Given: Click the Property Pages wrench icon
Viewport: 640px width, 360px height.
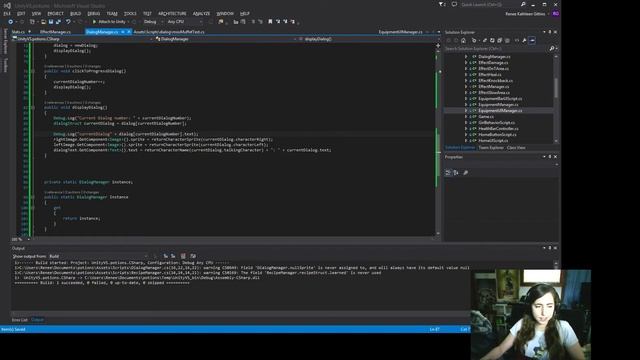Looking at the screenshot, I should click(x=466, y=173).
